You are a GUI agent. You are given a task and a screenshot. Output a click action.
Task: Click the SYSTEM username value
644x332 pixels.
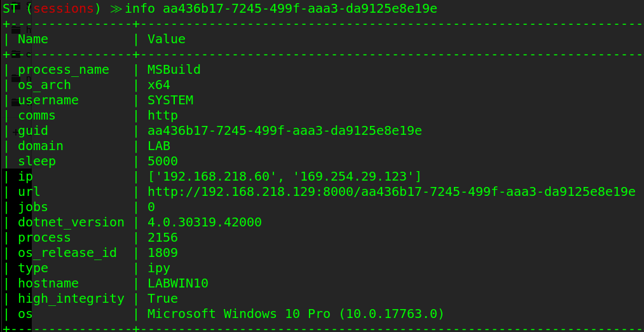tap(170, 100)
